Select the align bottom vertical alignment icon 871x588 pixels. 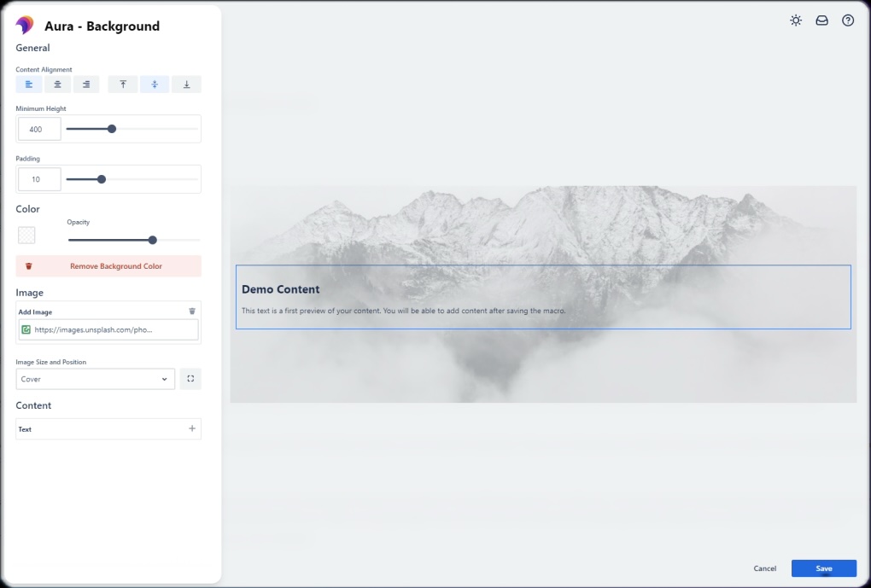[186, 84]
